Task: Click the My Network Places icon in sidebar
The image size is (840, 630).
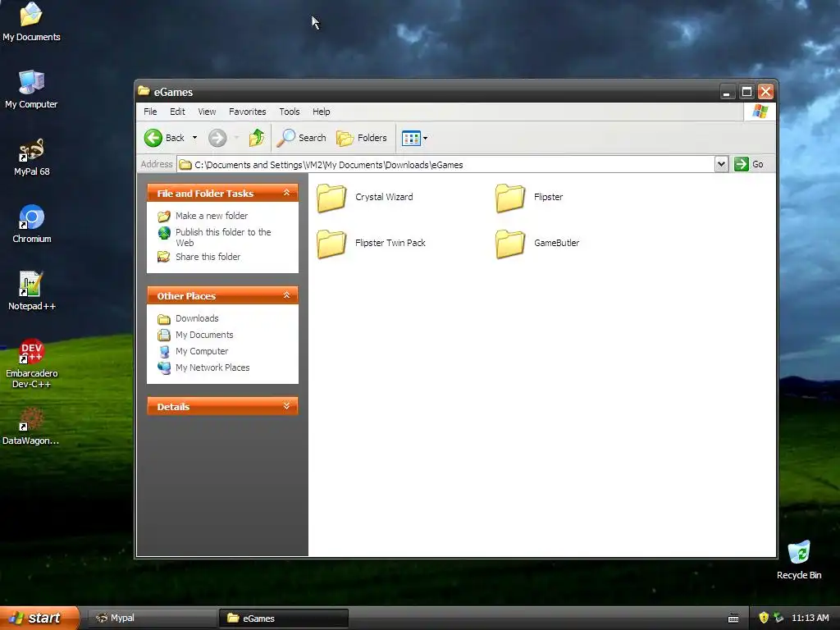Action: [164, 368]
